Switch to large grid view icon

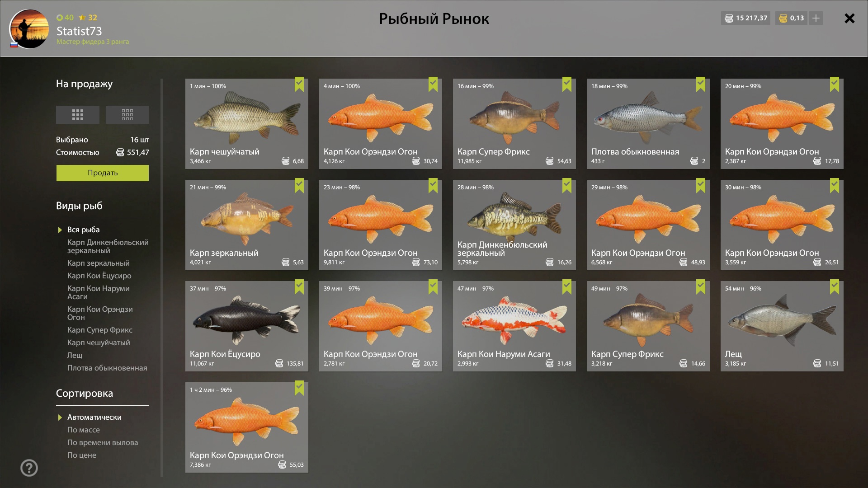click(78, 115)
